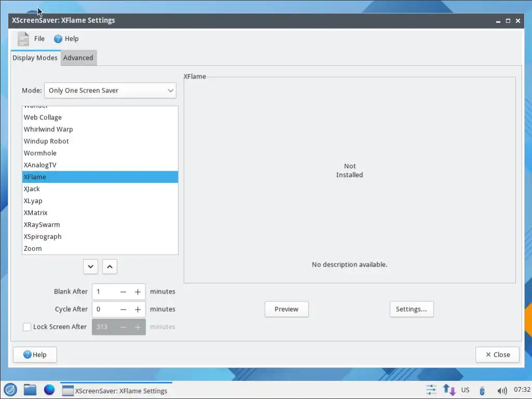Screen dimensions: 532x399
Task: Decrease Cycle After minutes
Action: (123, 310)
